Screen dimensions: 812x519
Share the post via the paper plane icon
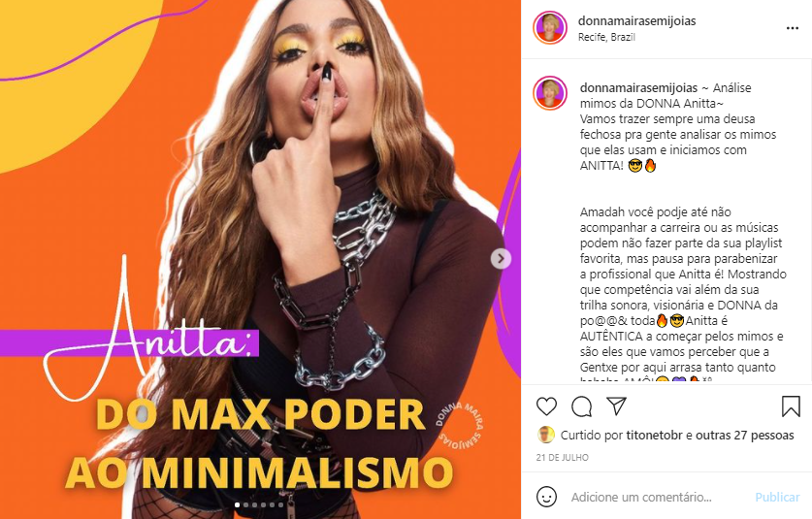[x=617, y=406]
